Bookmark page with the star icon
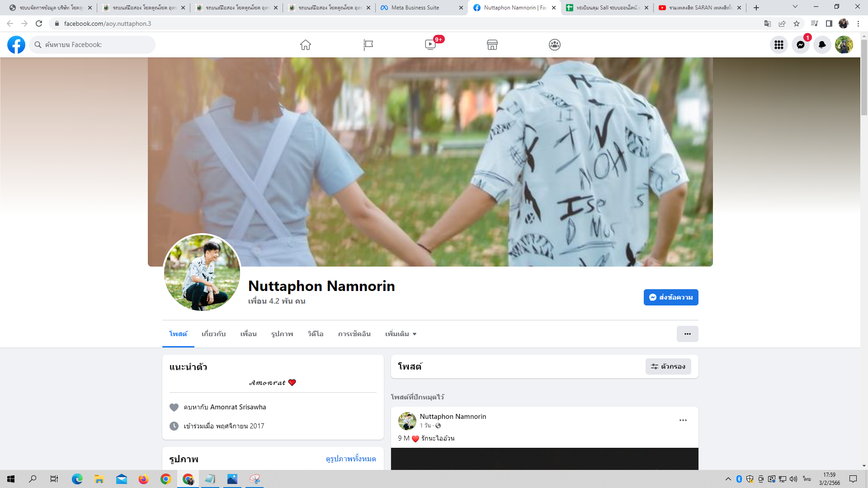This screenshot has height=488, width=868. click(x=797, y=23)
